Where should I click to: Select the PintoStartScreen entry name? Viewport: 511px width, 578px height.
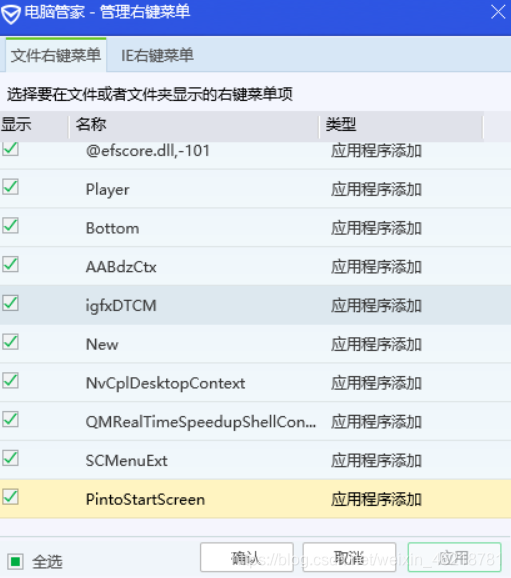click(x=145, y=499)
